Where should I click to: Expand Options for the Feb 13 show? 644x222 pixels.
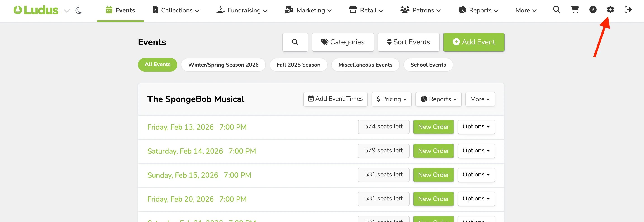[x=476, y=127]
